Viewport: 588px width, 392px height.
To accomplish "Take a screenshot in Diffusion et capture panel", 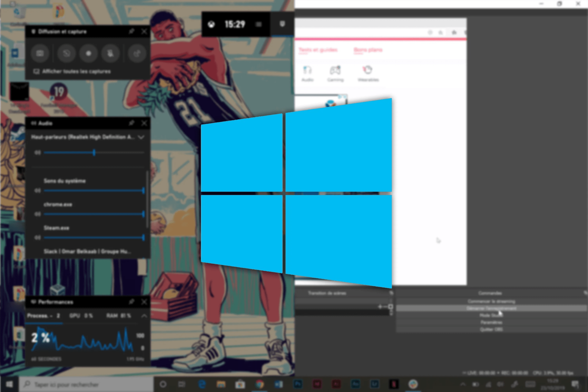I will [40, 53].
